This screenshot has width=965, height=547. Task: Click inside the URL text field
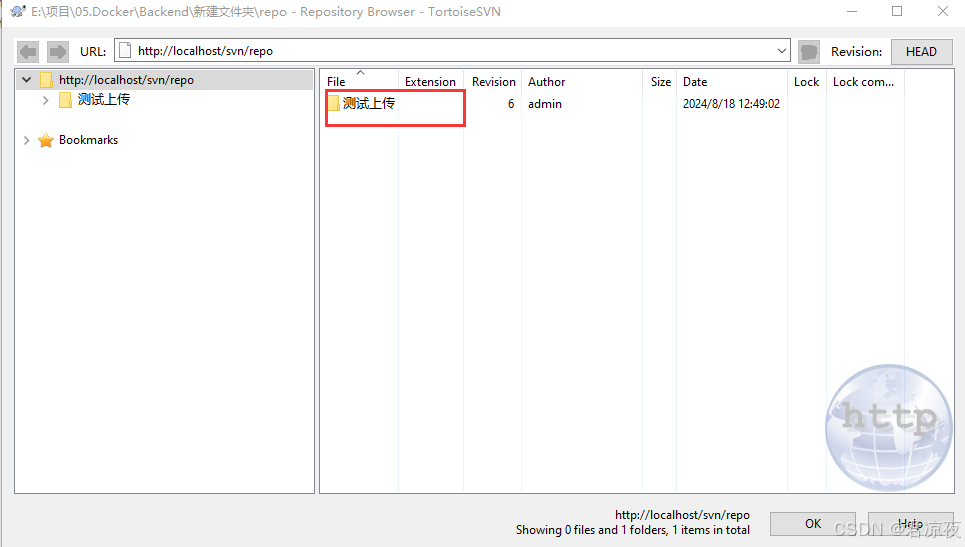point(450,51)
